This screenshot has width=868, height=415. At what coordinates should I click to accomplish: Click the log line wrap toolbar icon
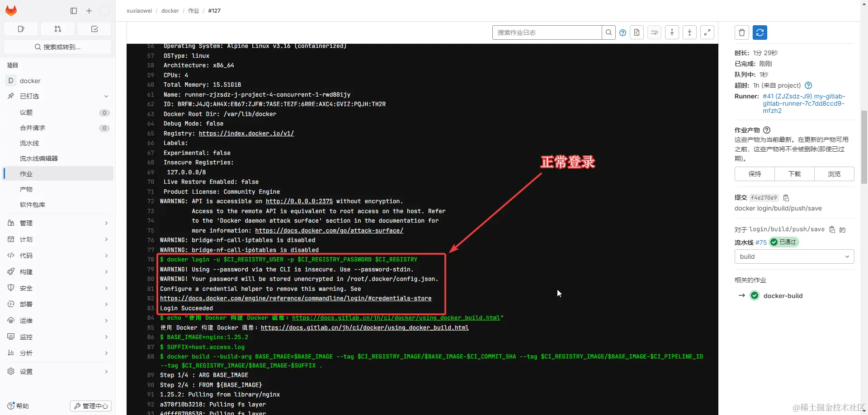[654, 33]
